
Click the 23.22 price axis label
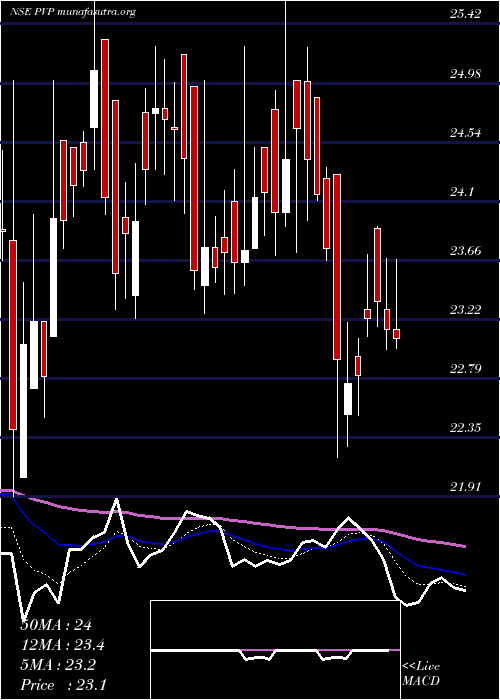pyautogui.click(x=466, y=309)
